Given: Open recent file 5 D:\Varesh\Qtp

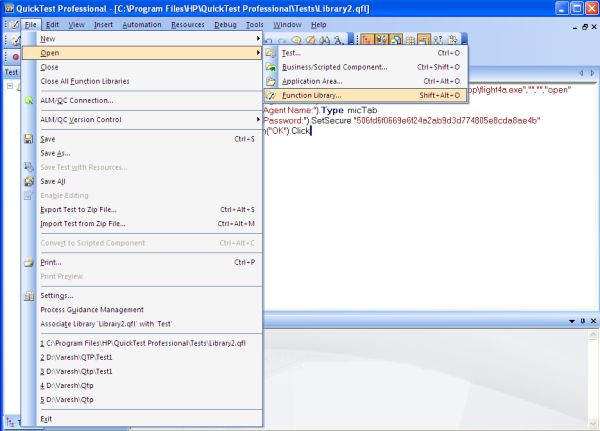Looking at the screenshot, I should pos(142,400).
